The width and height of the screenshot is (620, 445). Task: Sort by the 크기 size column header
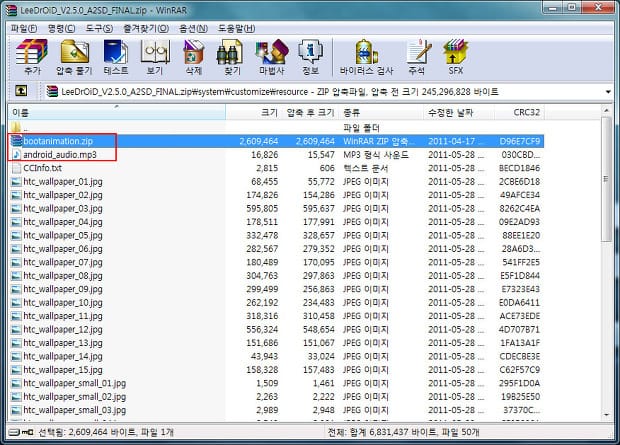tap(269, 113)
